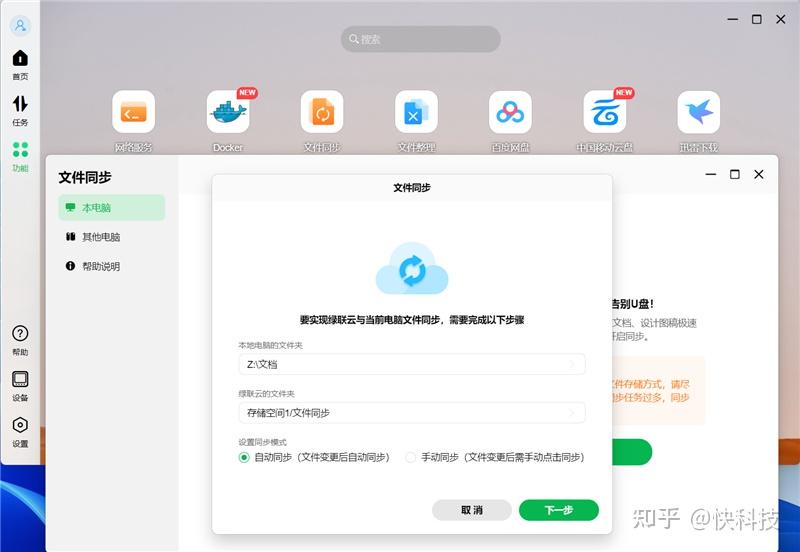Screen dimensions: 800x552
Task: Launch the 网络服务 app icon
Action: (134, 112)
